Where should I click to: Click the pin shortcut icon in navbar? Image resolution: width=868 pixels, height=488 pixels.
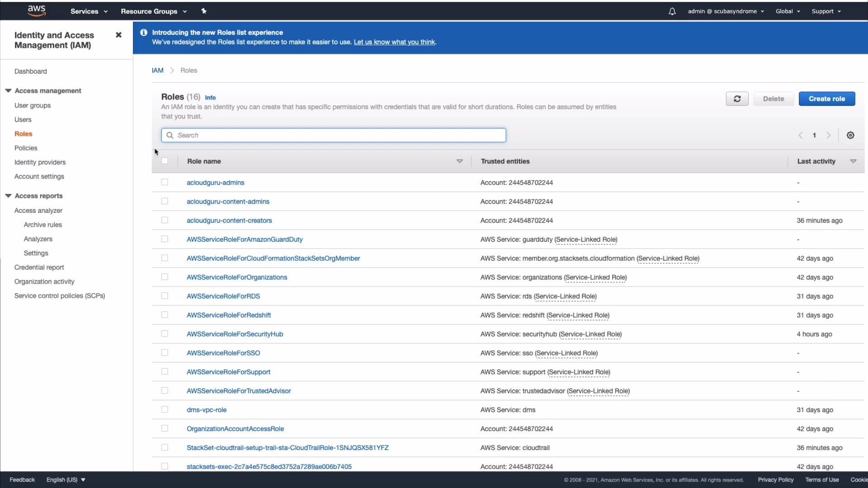pos(204,11)
